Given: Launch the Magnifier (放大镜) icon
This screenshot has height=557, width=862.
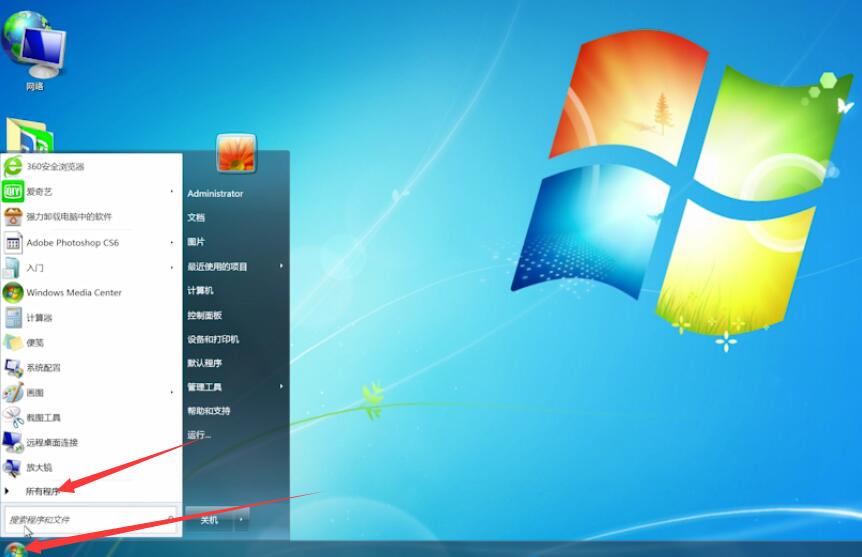Looking at the screenshot, I should [12, 467].
